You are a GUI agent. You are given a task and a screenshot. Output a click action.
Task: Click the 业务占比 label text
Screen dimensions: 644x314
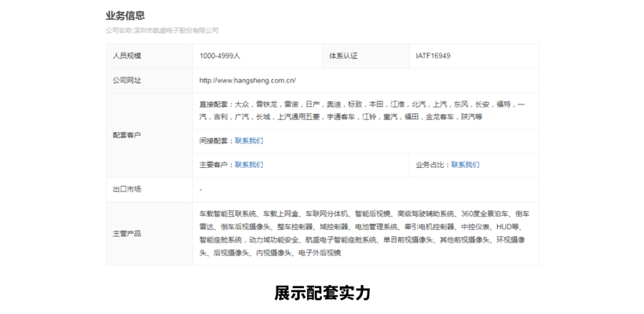pyautogui.click(x=431, y=165)
